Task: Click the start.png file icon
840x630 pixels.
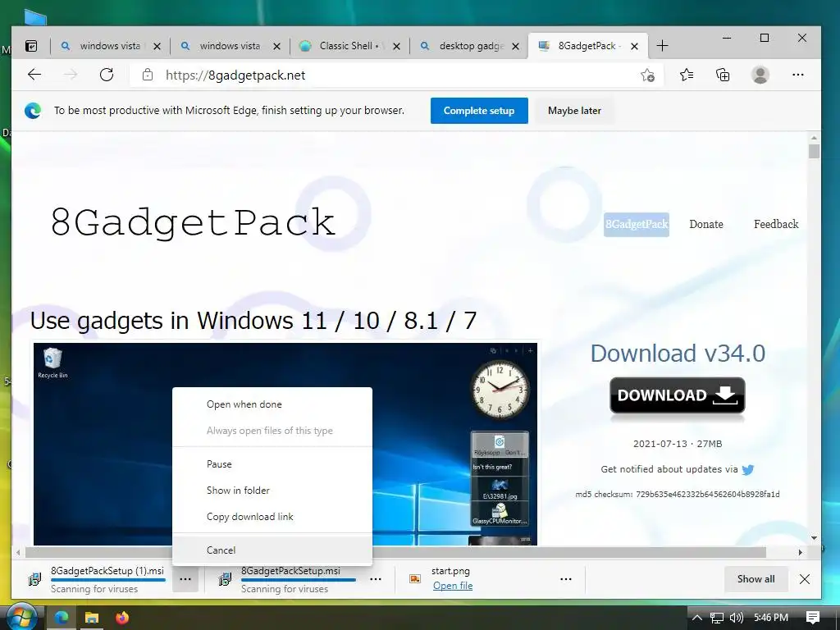Action: (x=414, y=578)
